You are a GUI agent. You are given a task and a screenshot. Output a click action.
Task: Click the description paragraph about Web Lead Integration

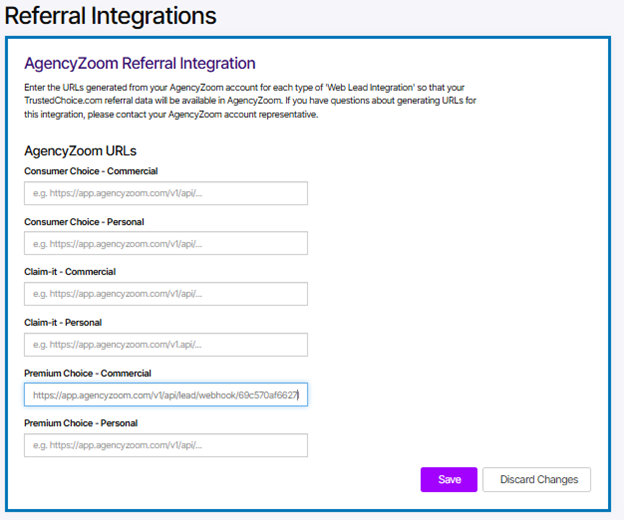pyautogui.click(x=250, y=101)
